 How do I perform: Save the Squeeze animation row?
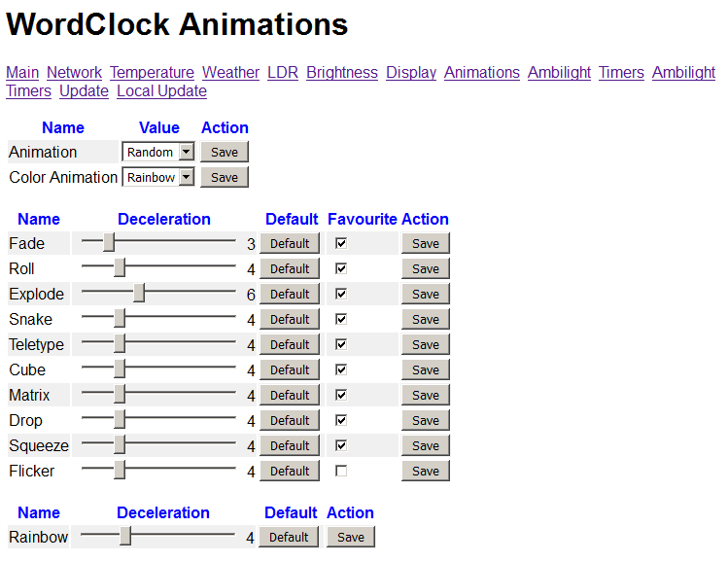coord(426,446)
